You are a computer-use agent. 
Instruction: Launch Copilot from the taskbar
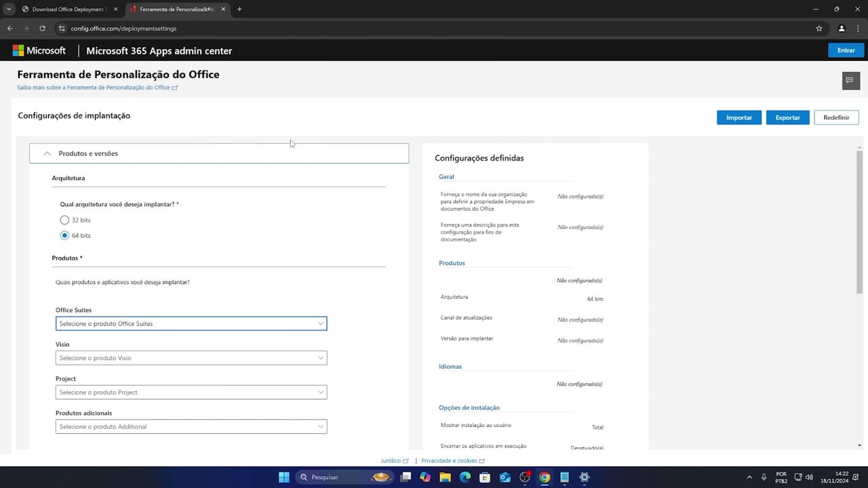tap(425, 477)
